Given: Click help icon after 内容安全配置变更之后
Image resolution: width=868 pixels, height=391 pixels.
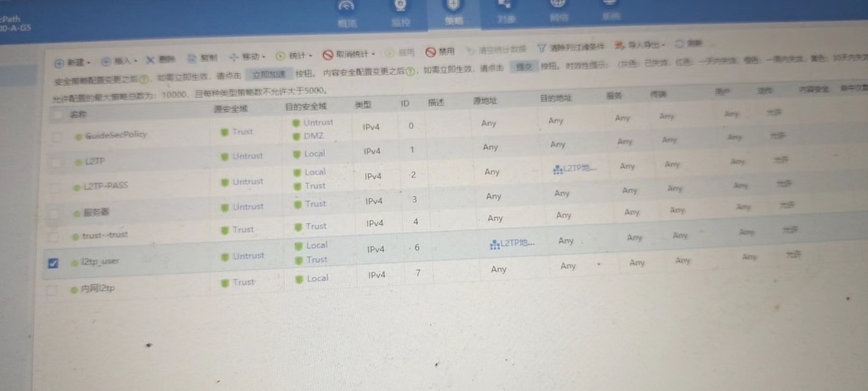Looking at the screenshot, I should pyautogui.click(x=410, y=72).
